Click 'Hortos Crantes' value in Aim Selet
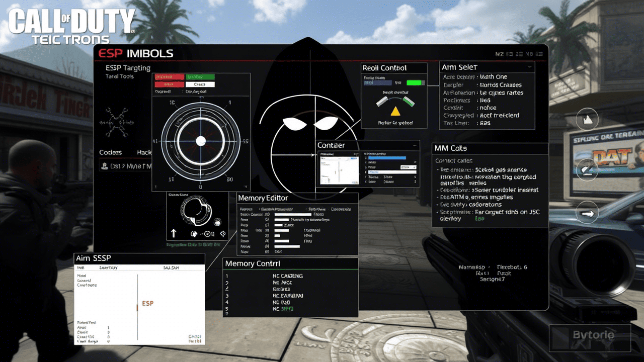 click(x=501, y=85)
